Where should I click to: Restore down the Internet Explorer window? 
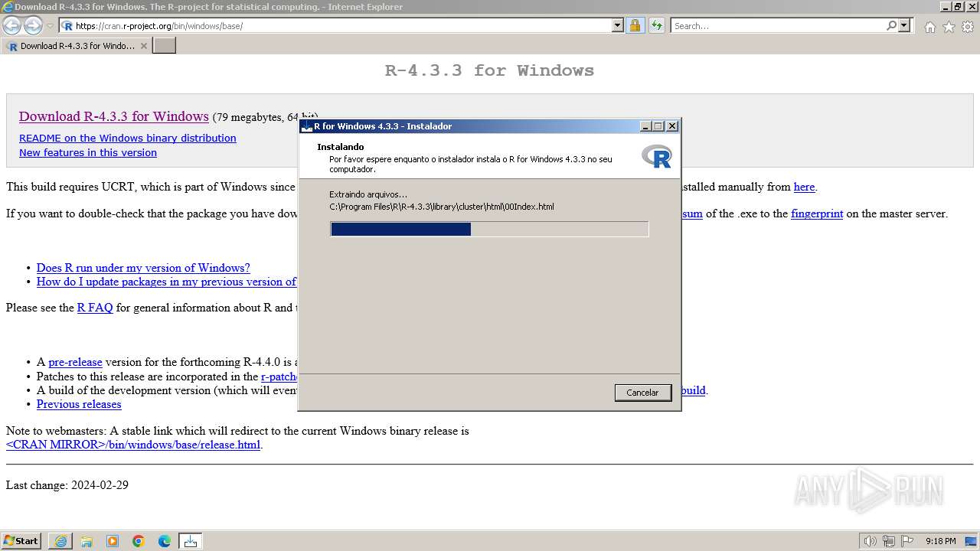(x=958, y=7)
